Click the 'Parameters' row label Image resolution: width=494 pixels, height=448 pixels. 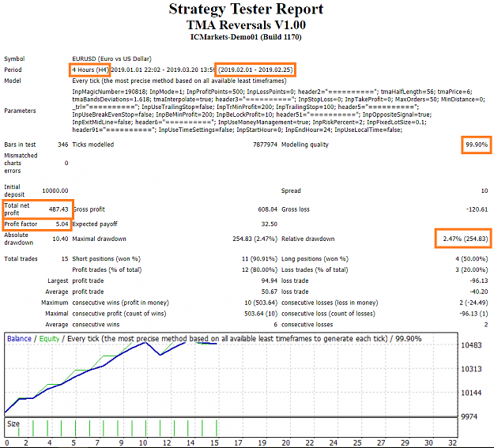click(20, 111)
